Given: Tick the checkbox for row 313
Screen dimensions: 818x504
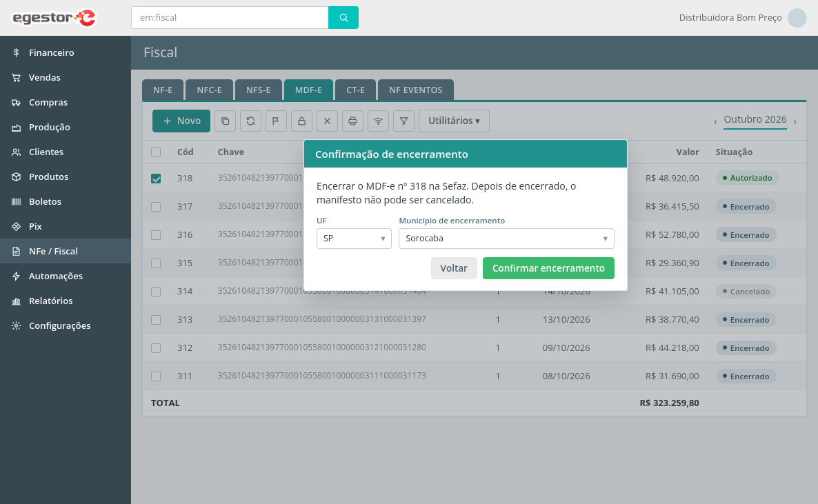Looking at the screenshot, I should (156, 320).
